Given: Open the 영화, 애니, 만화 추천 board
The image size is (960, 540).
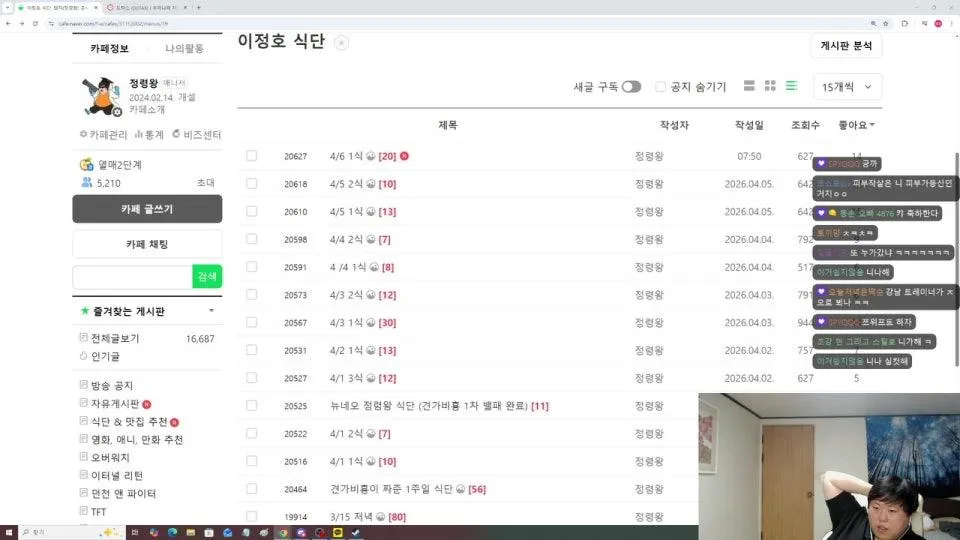Looking at the screenshot, I should (x=137, y=439).
